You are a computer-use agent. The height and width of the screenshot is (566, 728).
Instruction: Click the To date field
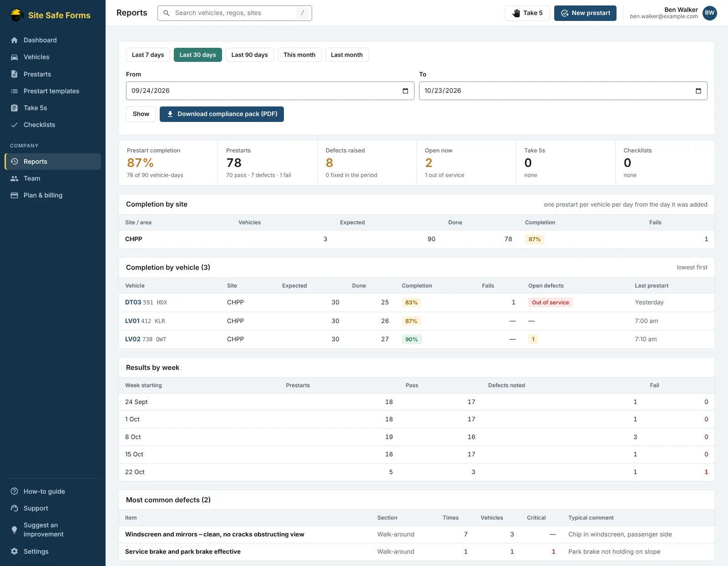(563, 91)
